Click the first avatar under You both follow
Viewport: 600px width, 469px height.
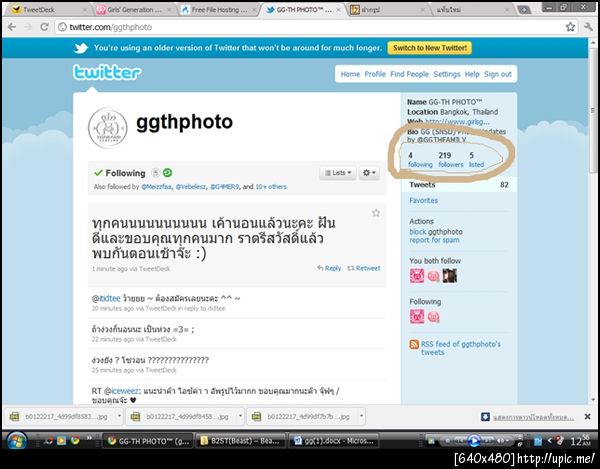coord(417,275)
